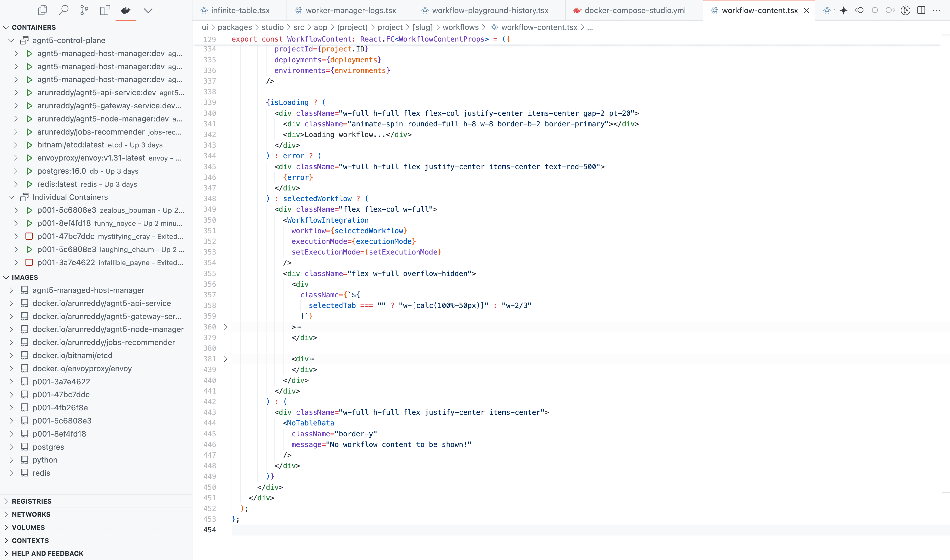The width and height of the screenshot is (950, 560).
Task: Collapse the Individual Containers group
Action: click(x=11, y=197)
